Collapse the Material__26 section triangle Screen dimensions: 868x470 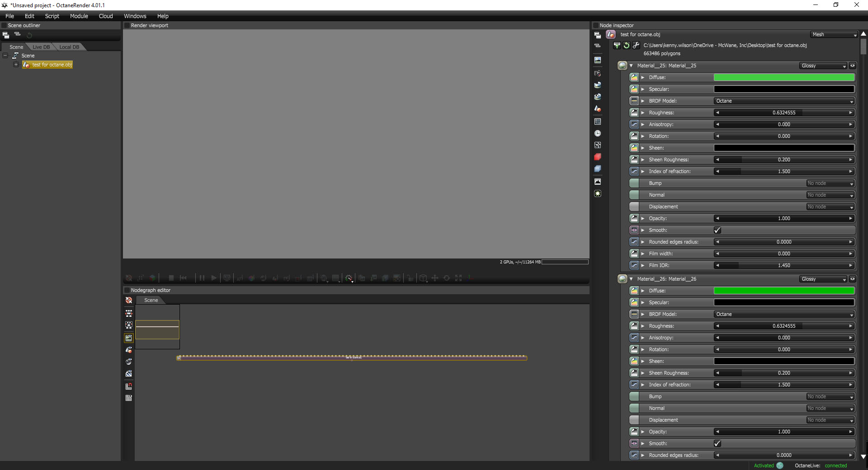tap(631, 279)
